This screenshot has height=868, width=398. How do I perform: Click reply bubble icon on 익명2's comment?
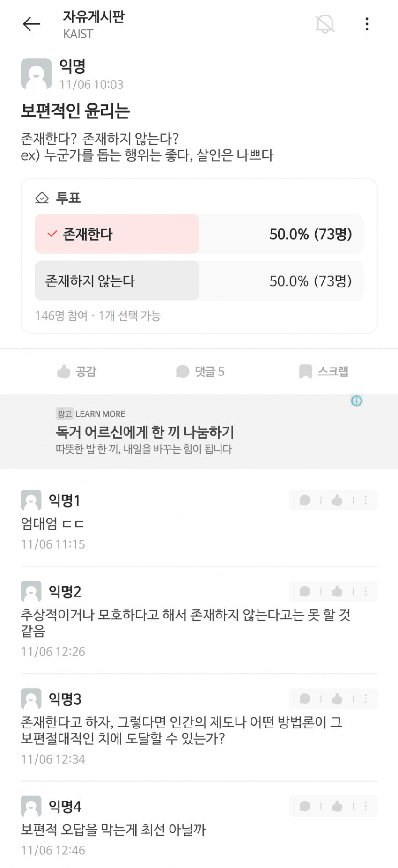pos(305,592)
